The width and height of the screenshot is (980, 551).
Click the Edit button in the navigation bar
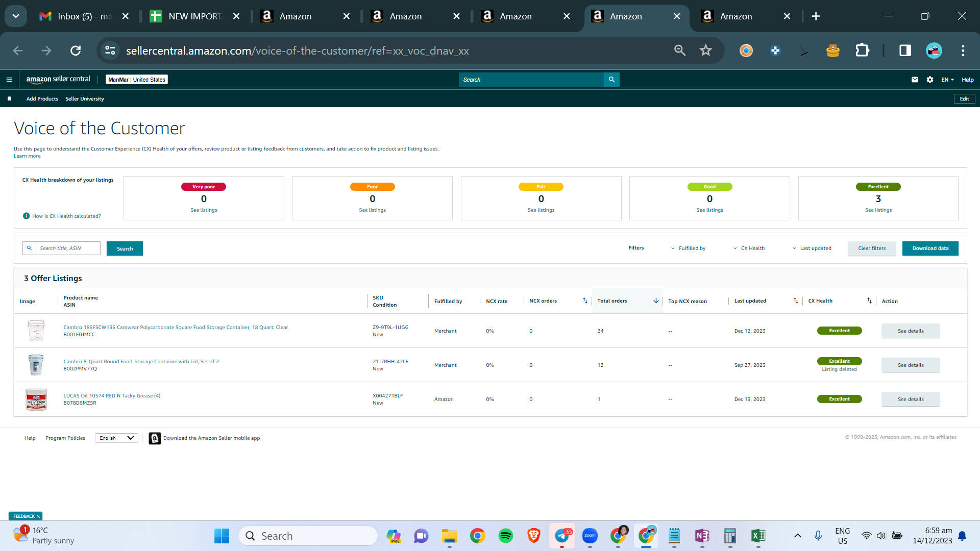coord(964,99)
